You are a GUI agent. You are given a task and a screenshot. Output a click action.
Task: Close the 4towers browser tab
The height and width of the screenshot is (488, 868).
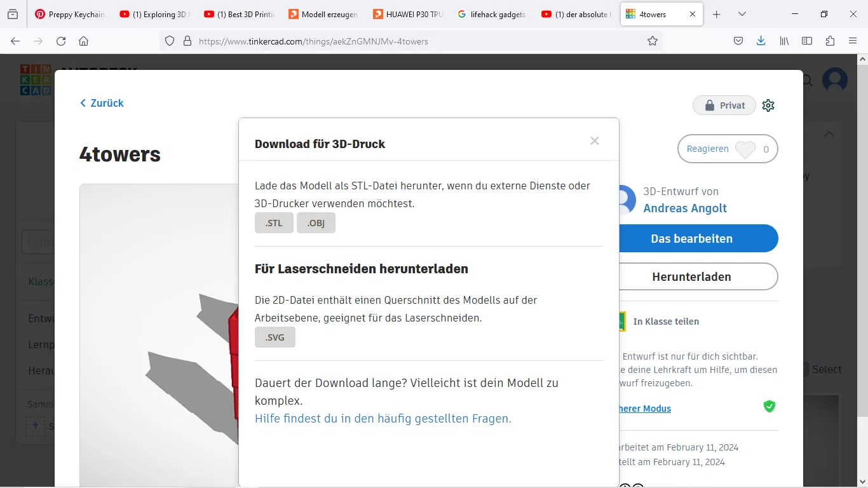click(x=693, y=14)
